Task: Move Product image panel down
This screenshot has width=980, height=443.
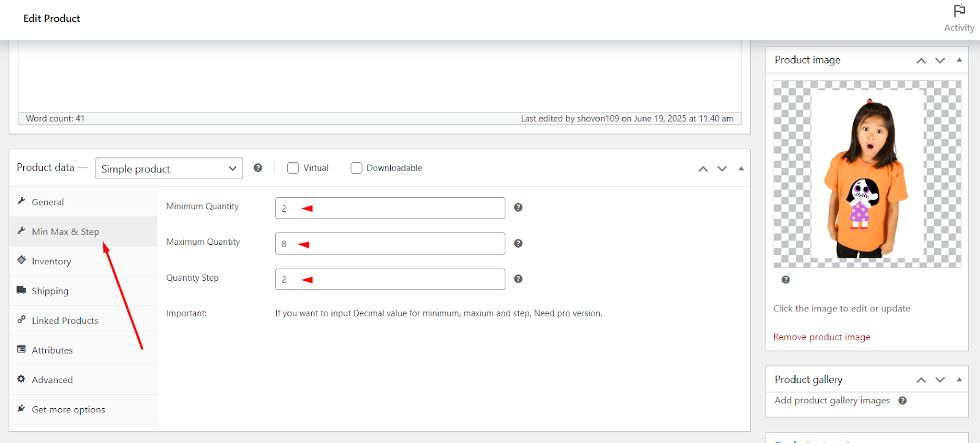Action: pos(940,61)
